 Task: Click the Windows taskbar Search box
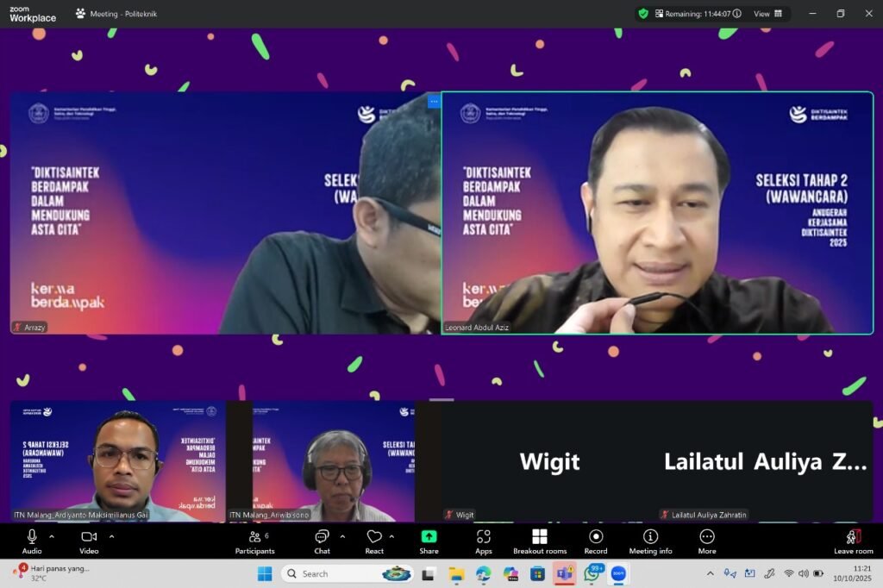pyautogui.click(x=336, y=573)
